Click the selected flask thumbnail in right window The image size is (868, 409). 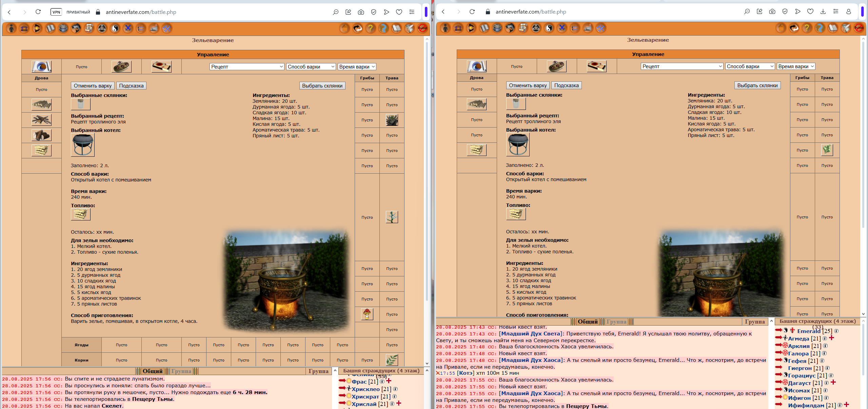(516, 104)
